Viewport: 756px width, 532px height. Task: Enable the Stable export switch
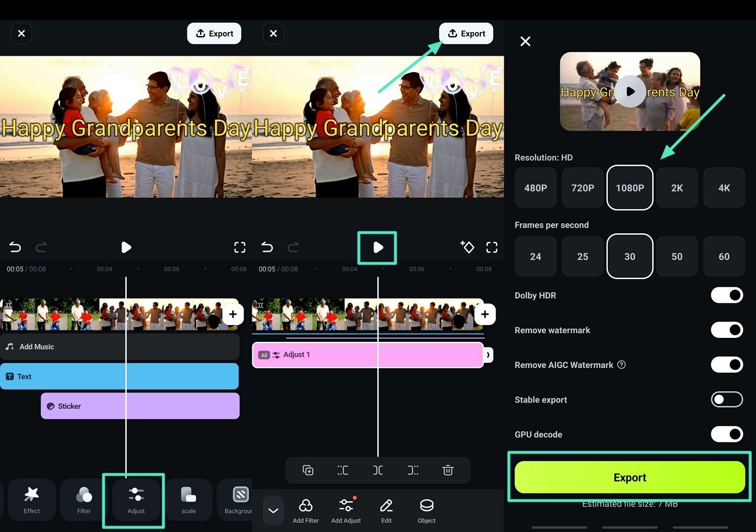[727, 399]
